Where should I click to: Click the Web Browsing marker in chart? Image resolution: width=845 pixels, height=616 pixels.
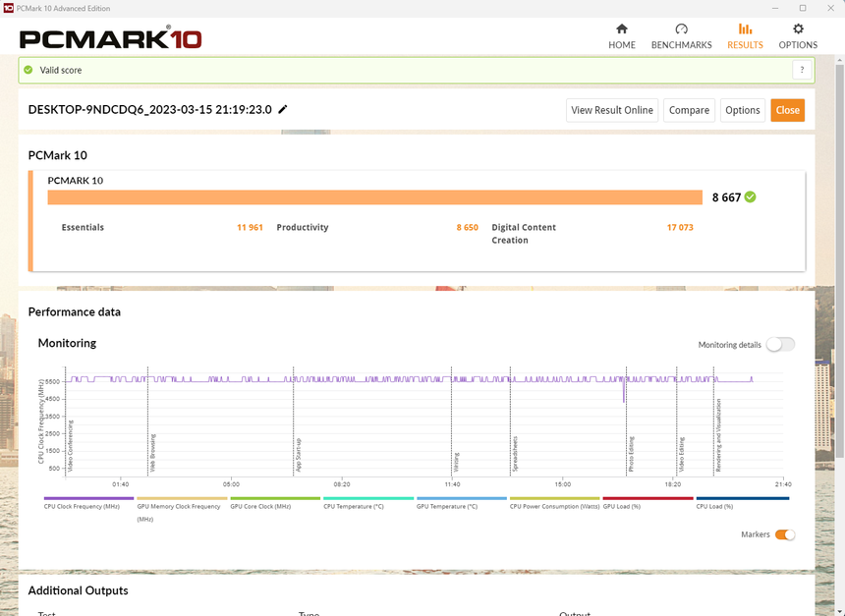click(152, 454)
